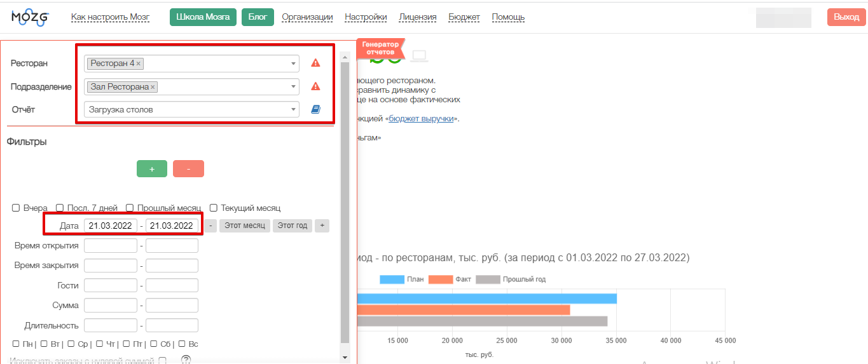The image size is (868, 364).
Task: Open the 'Настройки' menu item
Action: tap(366, 17)
